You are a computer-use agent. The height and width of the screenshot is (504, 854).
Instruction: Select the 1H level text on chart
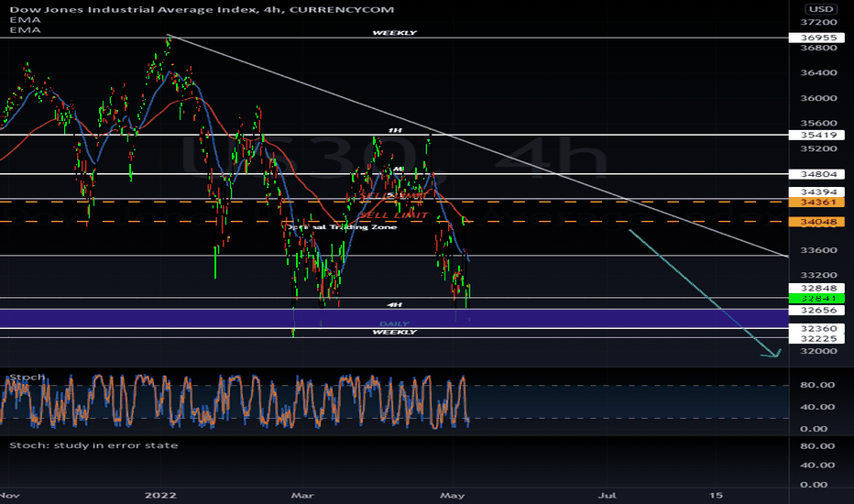[x=395, y=130]
